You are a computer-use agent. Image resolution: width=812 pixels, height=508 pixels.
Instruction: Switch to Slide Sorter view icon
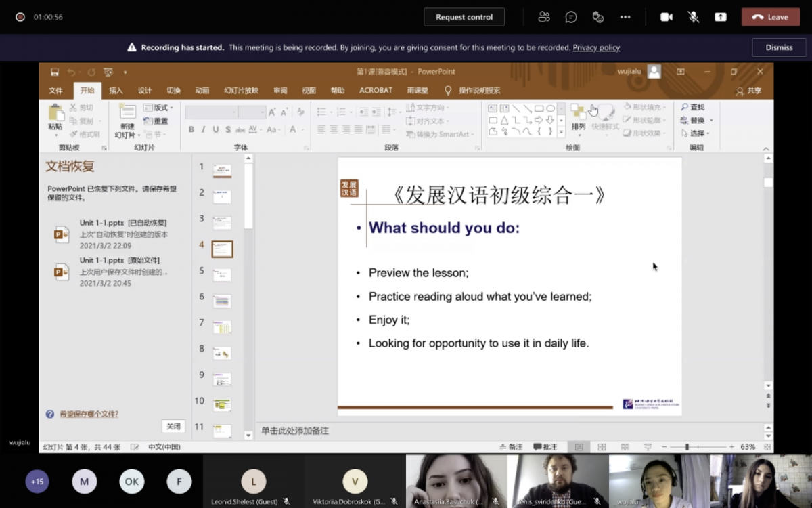(x=602, y=447)
